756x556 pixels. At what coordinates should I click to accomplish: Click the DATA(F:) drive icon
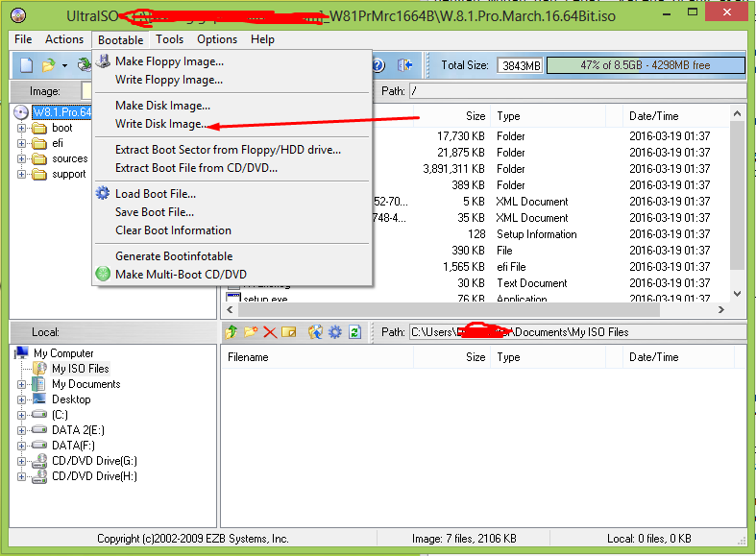pyautogui.click(x=39, y=446)
